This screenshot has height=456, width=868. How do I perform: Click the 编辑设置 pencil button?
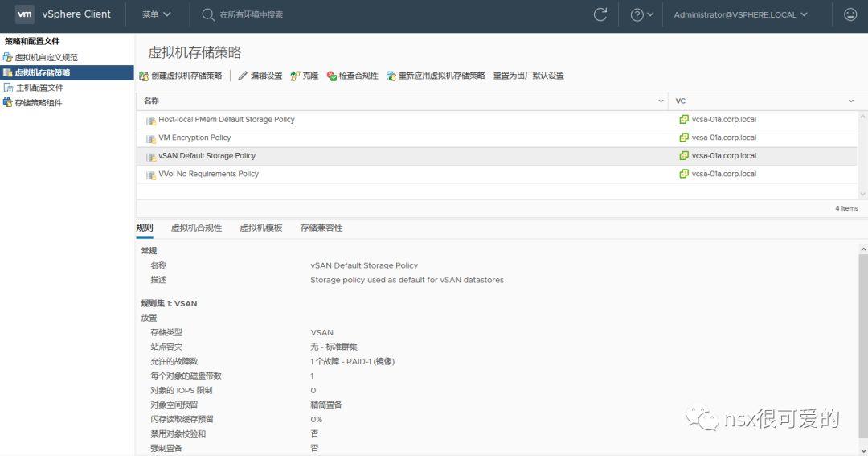(x=260, y=76)
